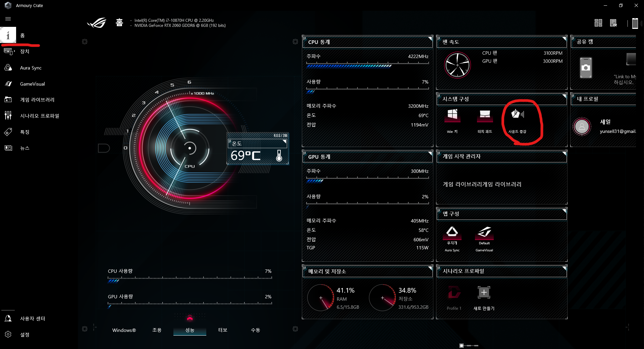Click the GPU 사용량 usage bar
This screenshot has width=644, height=349.
pyautogui.click(x=190, y=305)
